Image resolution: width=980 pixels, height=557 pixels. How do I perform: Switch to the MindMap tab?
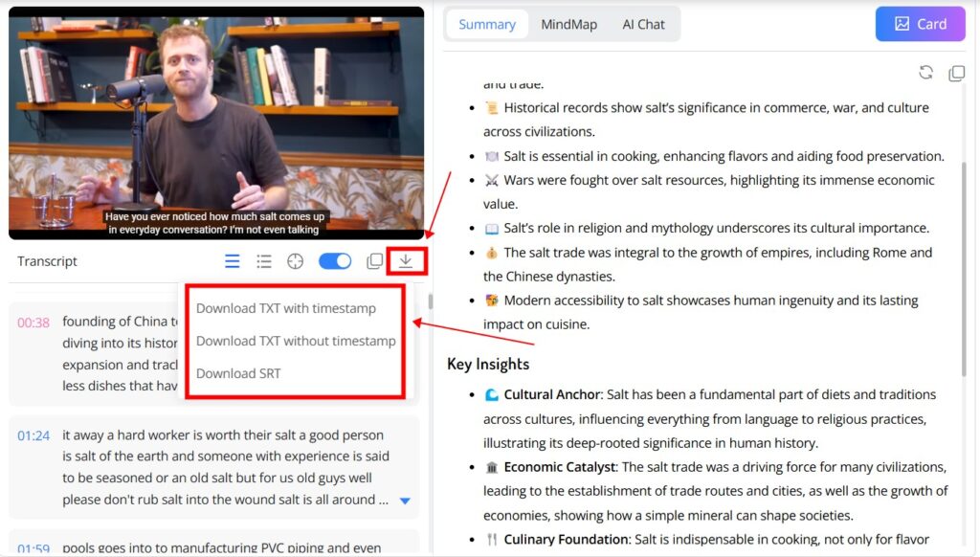pyautogui.click(x=568, y=24)
